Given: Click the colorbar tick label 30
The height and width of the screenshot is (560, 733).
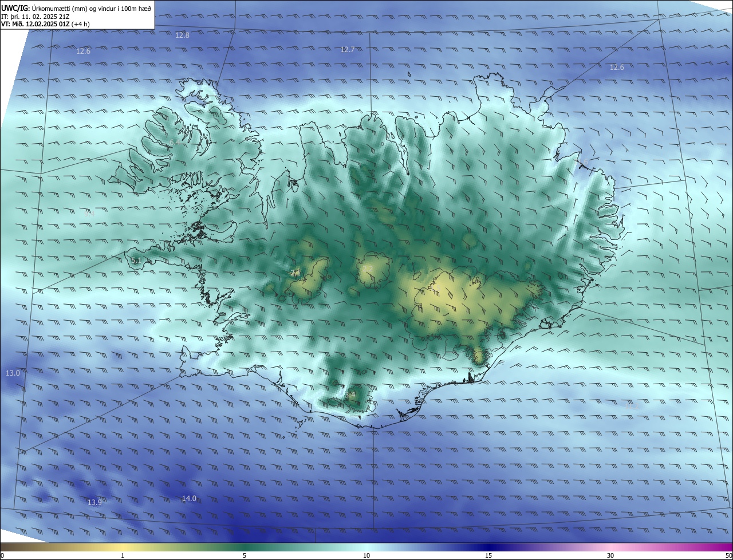Looking at the screenshot, I should (610, 555).
